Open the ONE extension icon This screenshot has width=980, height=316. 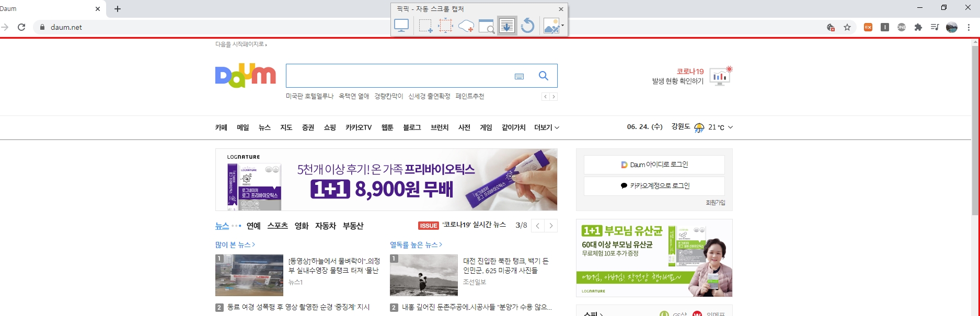(x=902, y=27)
